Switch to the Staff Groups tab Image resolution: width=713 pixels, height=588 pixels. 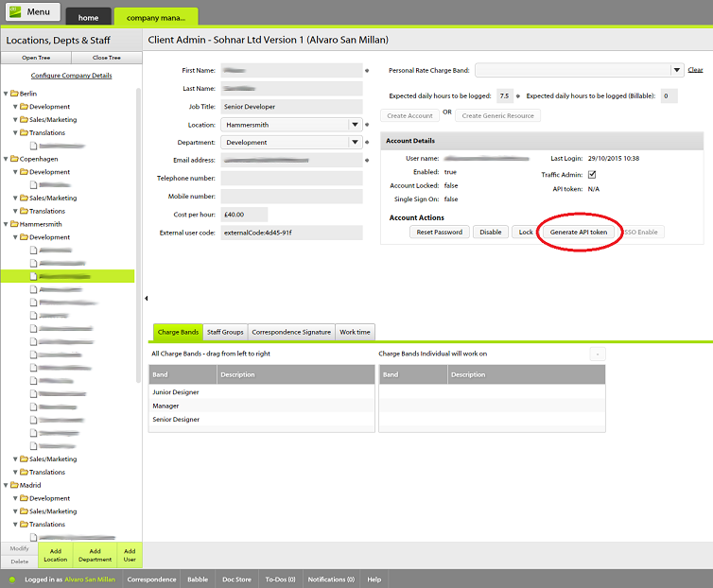pos(226,332)
